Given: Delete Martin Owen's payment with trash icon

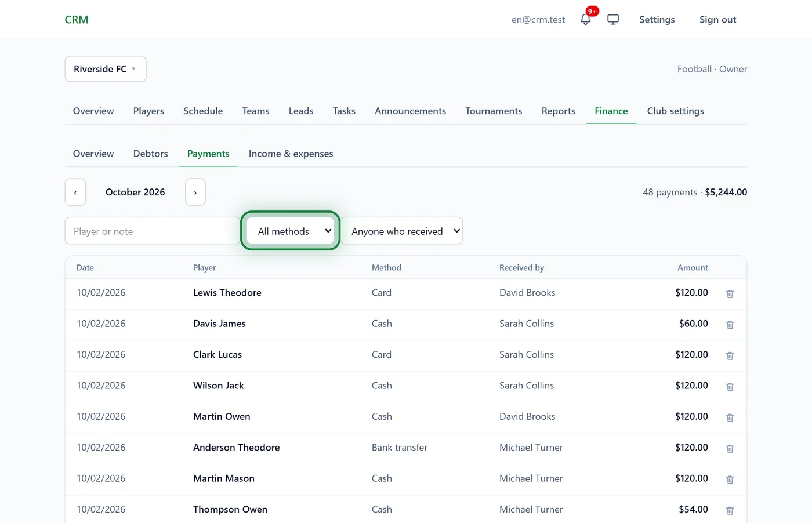Looking at the screenshot, I should point(730,417).
